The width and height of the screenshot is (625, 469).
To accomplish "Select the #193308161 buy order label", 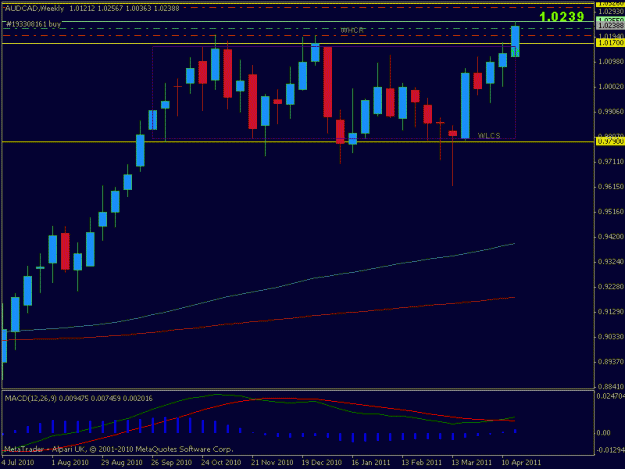I will [33, 24].
